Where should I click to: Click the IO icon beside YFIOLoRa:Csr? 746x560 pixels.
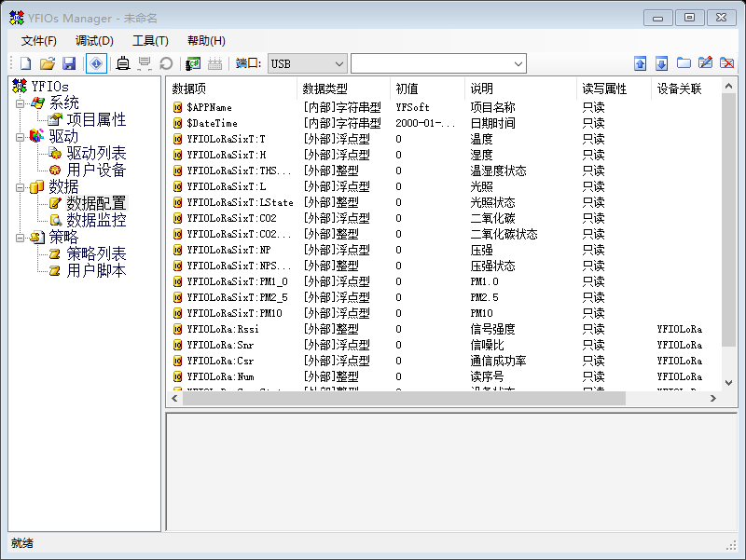[177, 361]
